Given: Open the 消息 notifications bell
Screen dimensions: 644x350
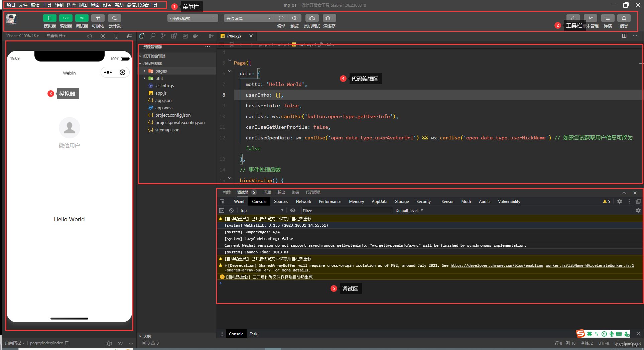Looking at the screenshot, I should (624, 18).
